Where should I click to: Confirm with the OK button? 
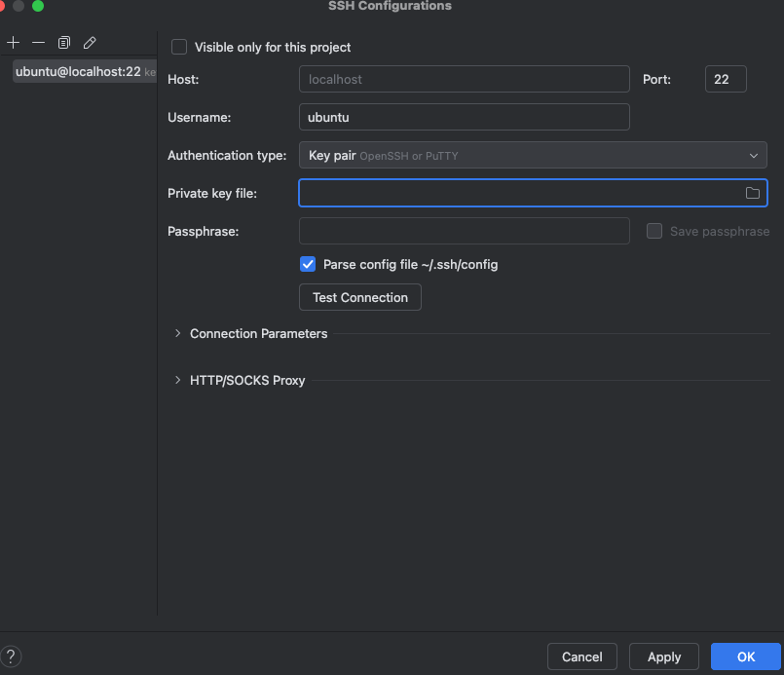[746, 656]
